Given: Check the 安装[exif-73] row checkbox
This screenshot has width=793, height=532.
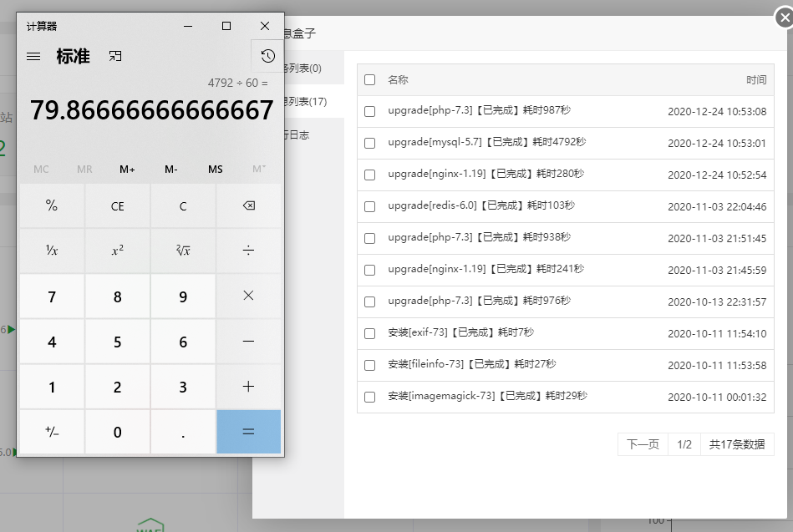Looking at the screenshot, I should click(x=369, y=333).
